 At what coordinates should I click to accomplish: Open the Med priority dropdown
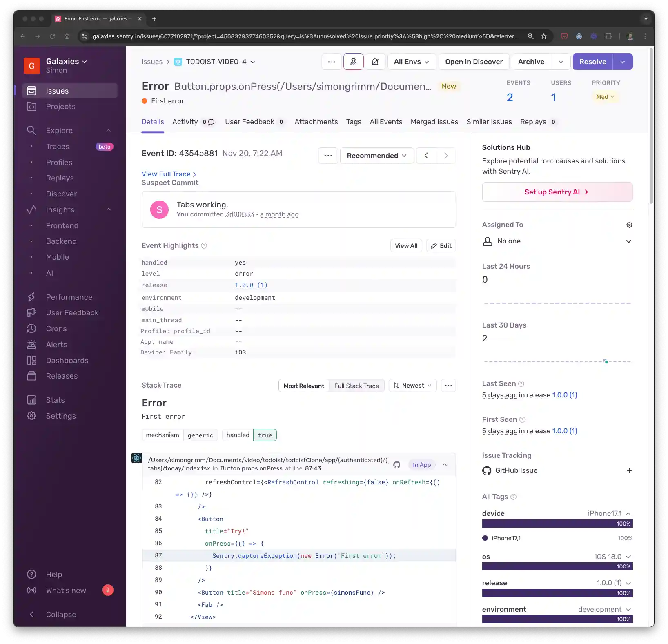[605, 97]
